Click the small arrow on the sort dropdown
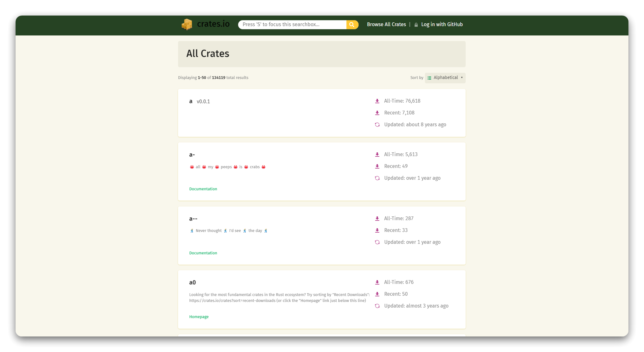Viewport: 644px width, 352px height. [x=462, y=78]
